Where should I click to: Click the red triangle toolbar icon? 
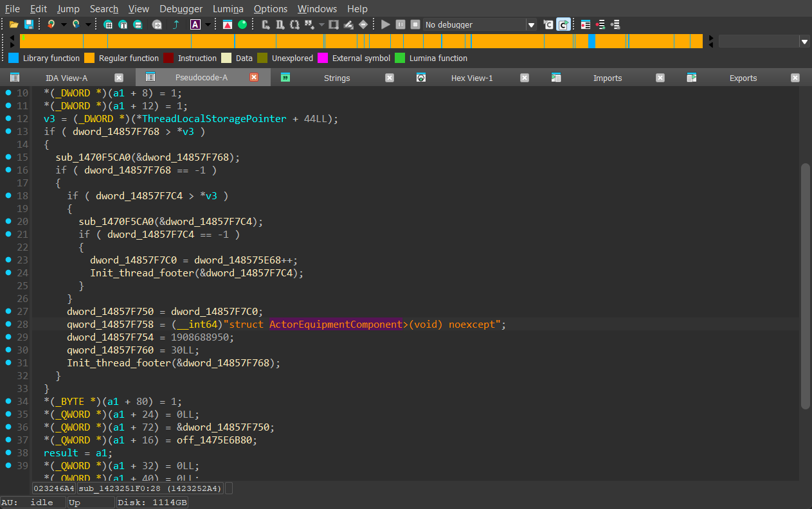click(228, 24)
